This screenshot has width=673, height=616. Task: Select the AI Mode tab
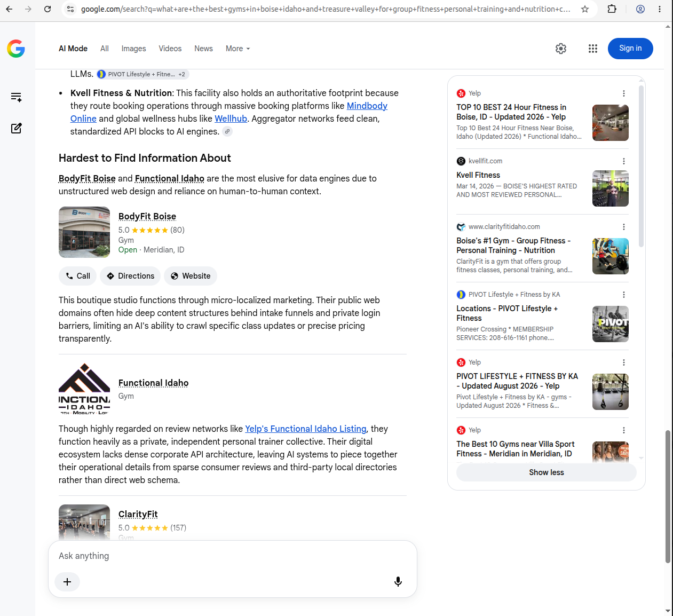click(x=73, y=49)
